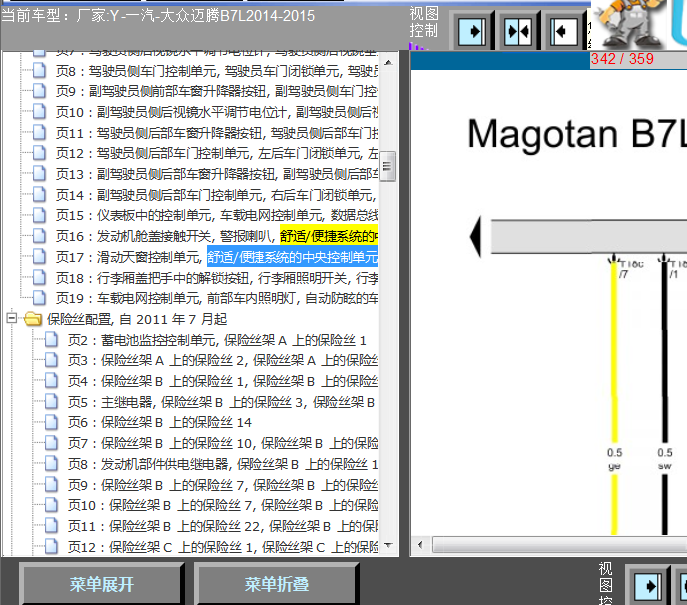Click the Magotan B7L diagram title
Viewport: 687px width, 605px height.
click(x=577, y=133)
